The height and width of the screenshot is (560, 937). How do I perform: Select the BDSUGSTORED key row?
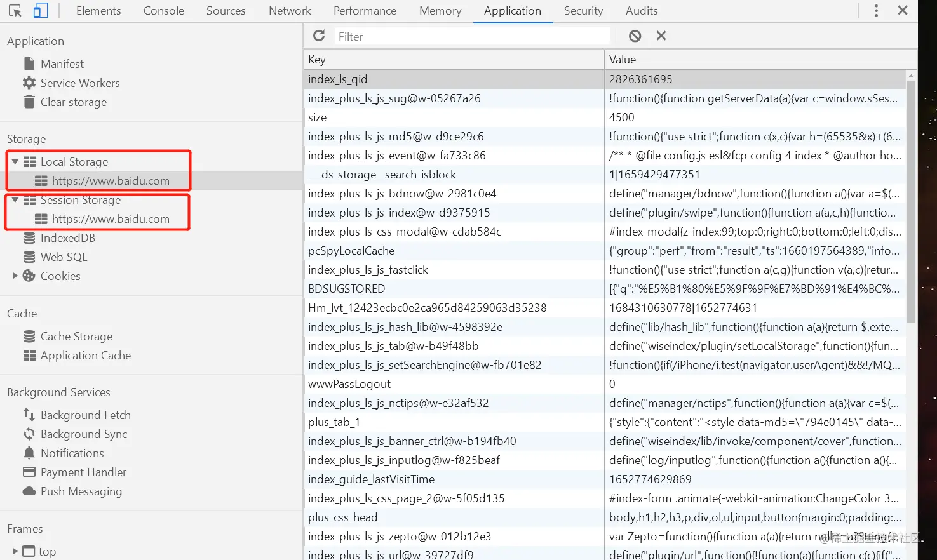605,289
